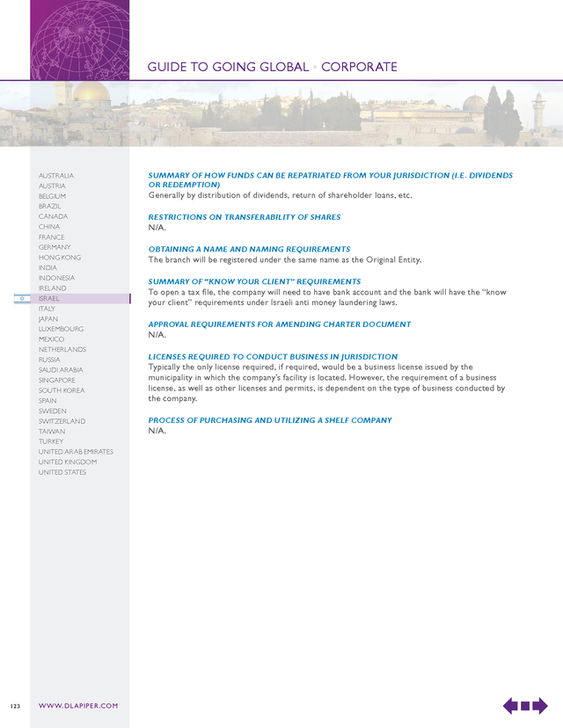Viewport: 563px width, 728px height.
Task: Select Belgium in the sidebar
Action: point(52,196)
